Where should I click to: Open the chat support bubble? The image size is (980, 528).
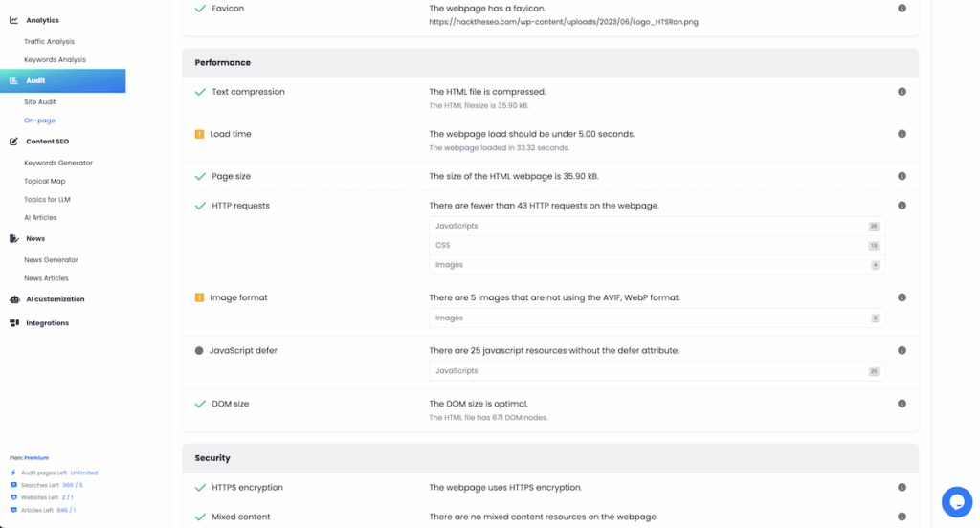pos(957,502)
